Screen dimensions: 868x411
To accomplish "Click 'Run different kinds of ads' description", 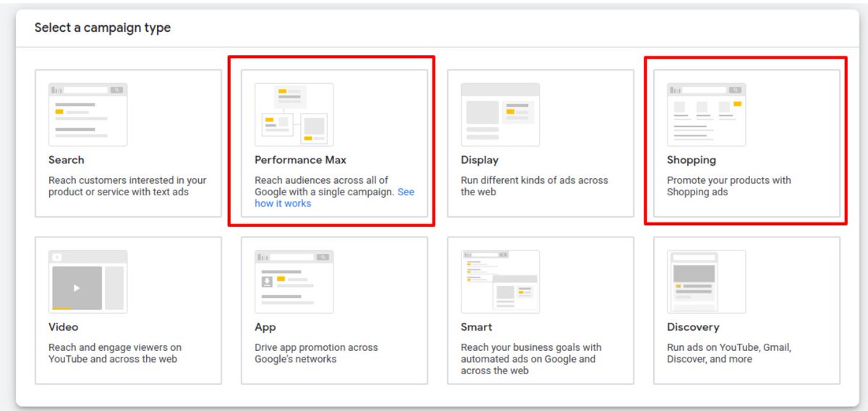I will (x=535, y=186).
